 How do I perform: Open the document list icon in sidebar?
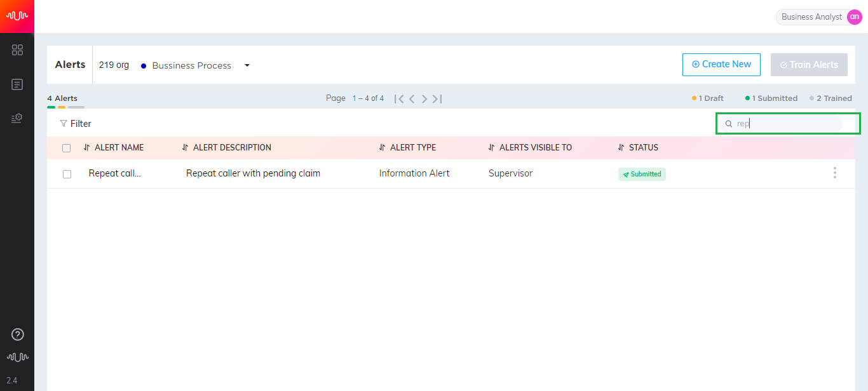(17, 84)
